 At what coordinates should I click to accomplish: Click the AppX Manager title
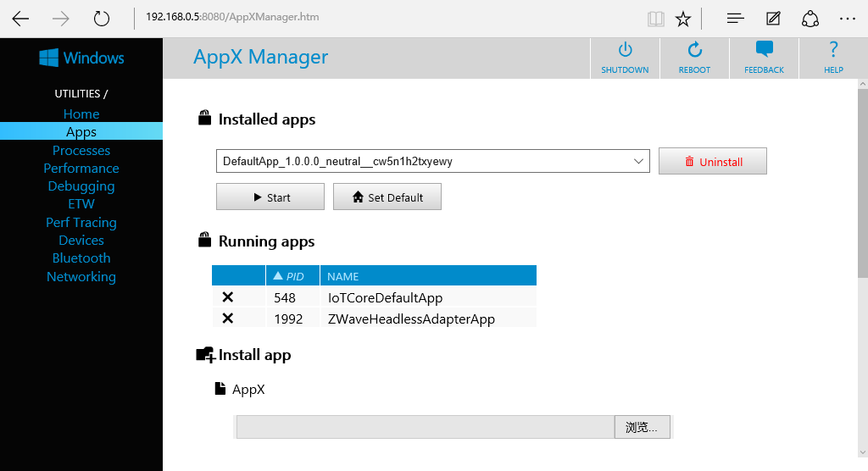[x=261, y=57]
